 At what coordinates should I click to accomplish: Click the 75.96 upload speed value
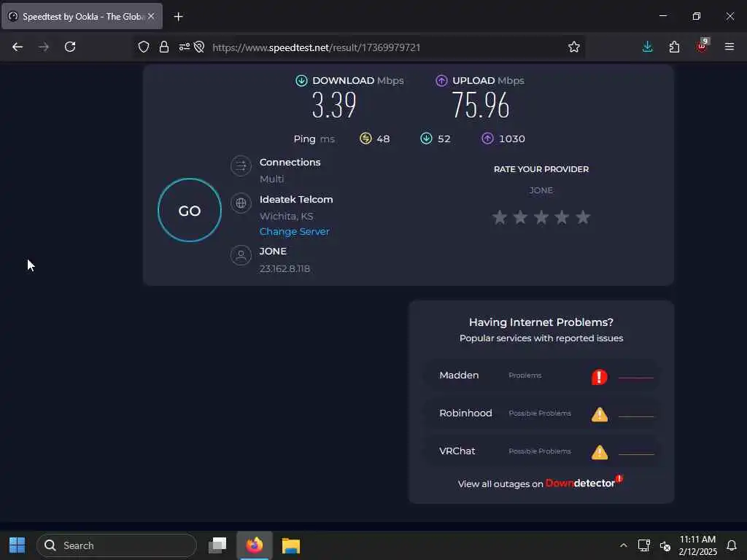click(x=481, y=105)
